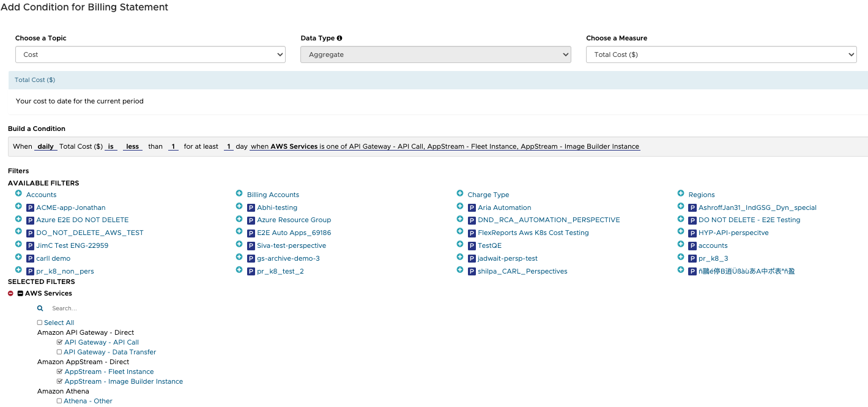The image size is (868, 407).
Task: Click plus icon beside Aria Automation perspective
Action: coord(460,206)
